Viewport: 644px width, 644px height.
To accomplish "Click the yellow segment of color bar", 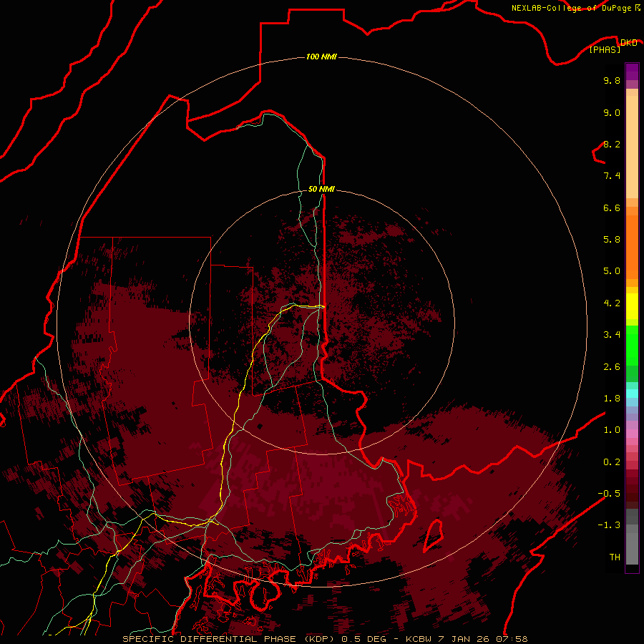I will click(632, 306).
